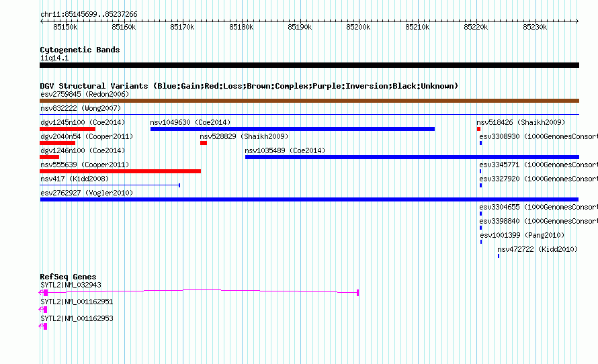
Task: Click the left arrowhead of the ruler
Action: [42, 21]
